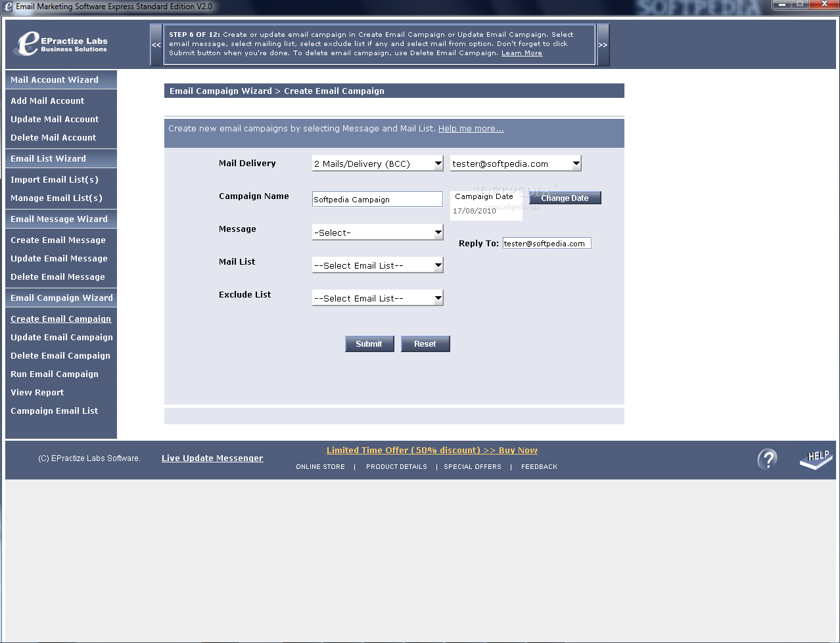Click the app icon in title bar
This screenshot has height=643, width=840.
point(8,7)
